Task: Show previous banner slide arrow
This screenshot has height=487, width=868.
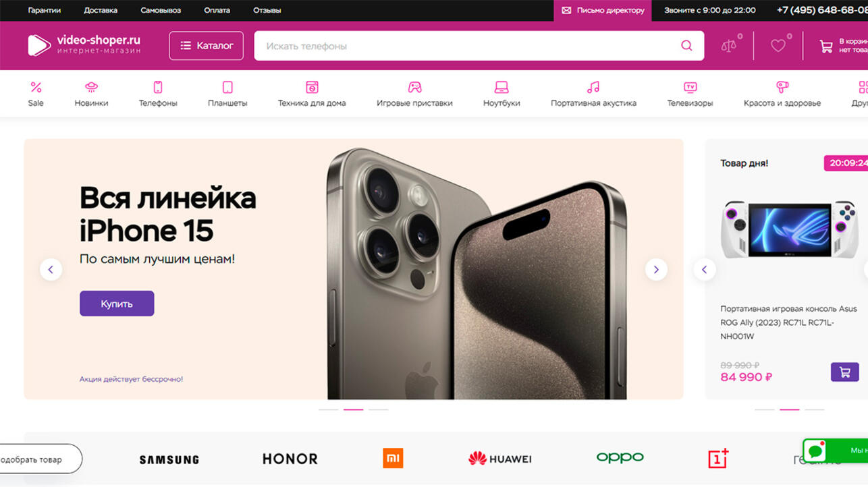Action: (x=51, y=269)
